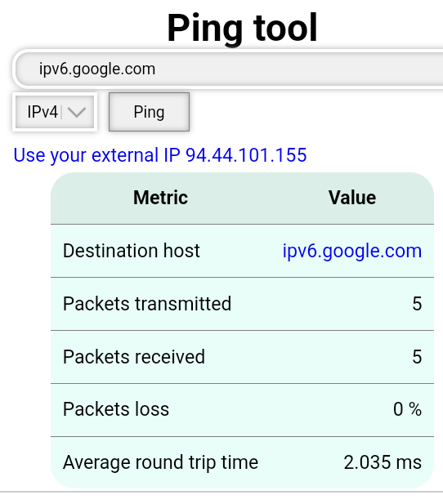Select the Packets received row label

(134, 357)
